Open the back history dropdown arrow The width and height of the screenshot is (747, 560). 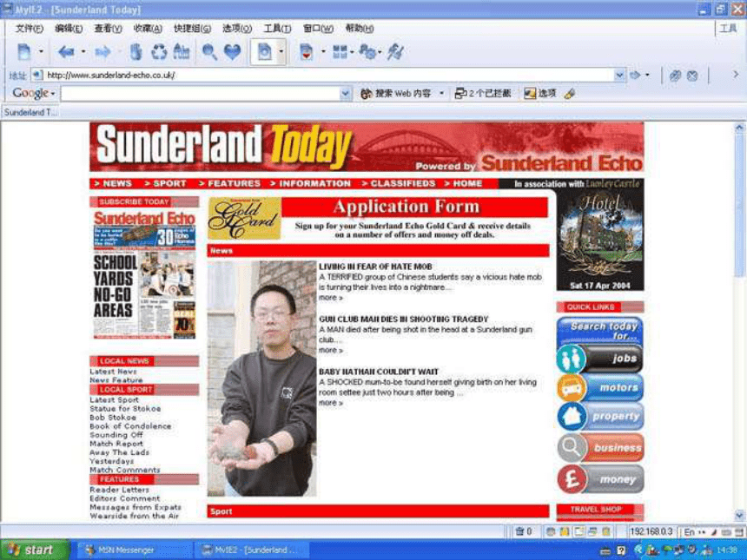[x=83, y=51]
